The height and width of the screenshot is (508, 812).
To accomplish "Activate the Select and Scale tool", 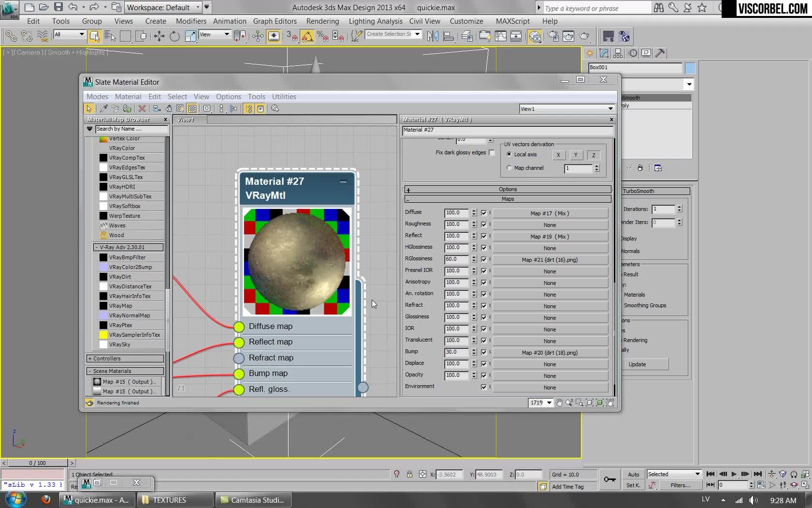I will tap(190, 36).
